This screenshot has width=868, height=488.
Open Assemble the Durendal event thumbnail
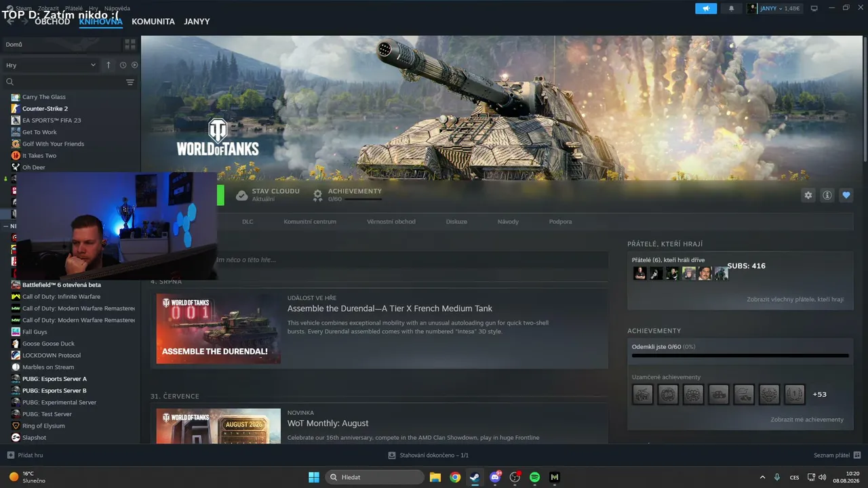[x=218, y=329]
